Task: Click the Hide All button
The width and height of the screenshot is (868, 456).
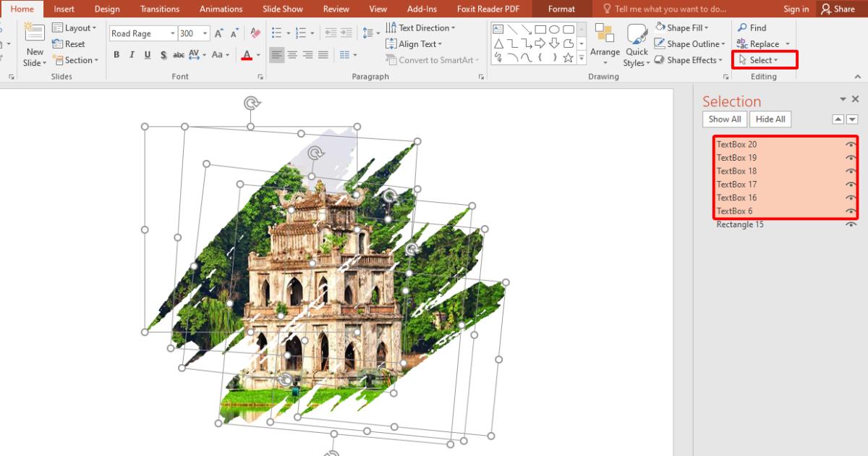Action: pos(770,119)
